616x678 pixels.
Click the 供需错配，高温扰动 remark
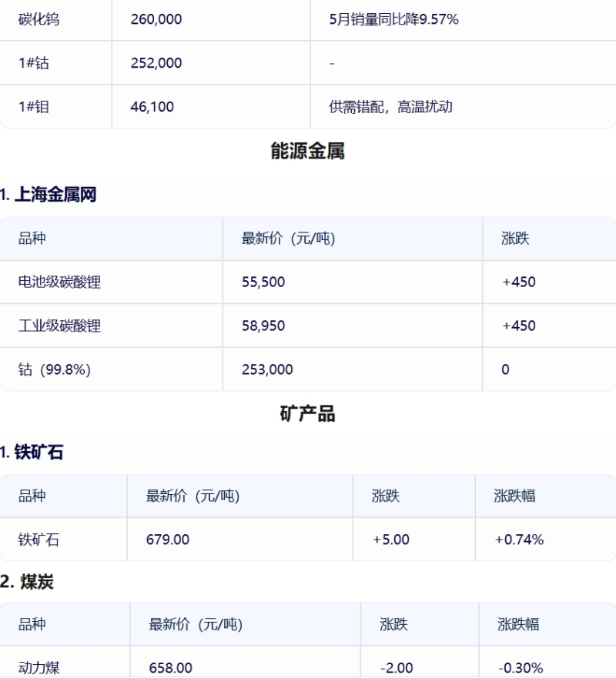point(390,107)
